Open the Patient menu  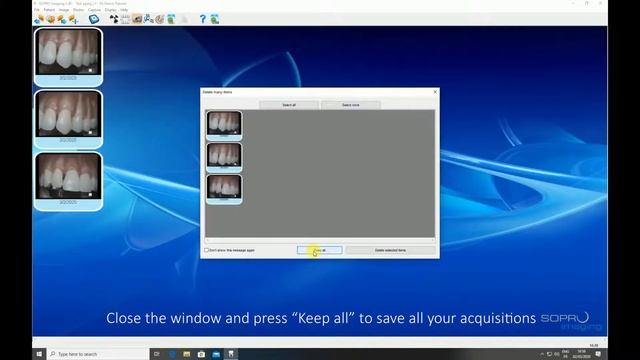(x=49, y=9)
